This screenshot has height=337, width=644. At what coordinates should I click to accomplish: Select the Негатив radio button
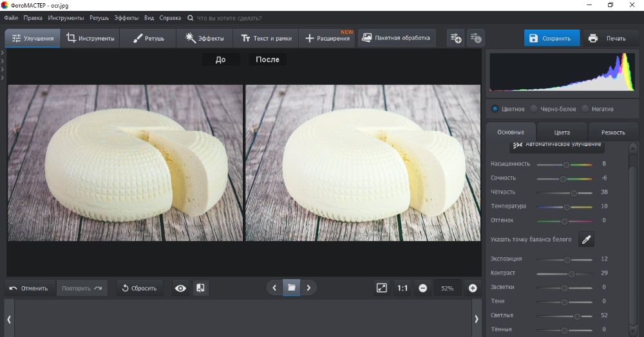point(585,109)
